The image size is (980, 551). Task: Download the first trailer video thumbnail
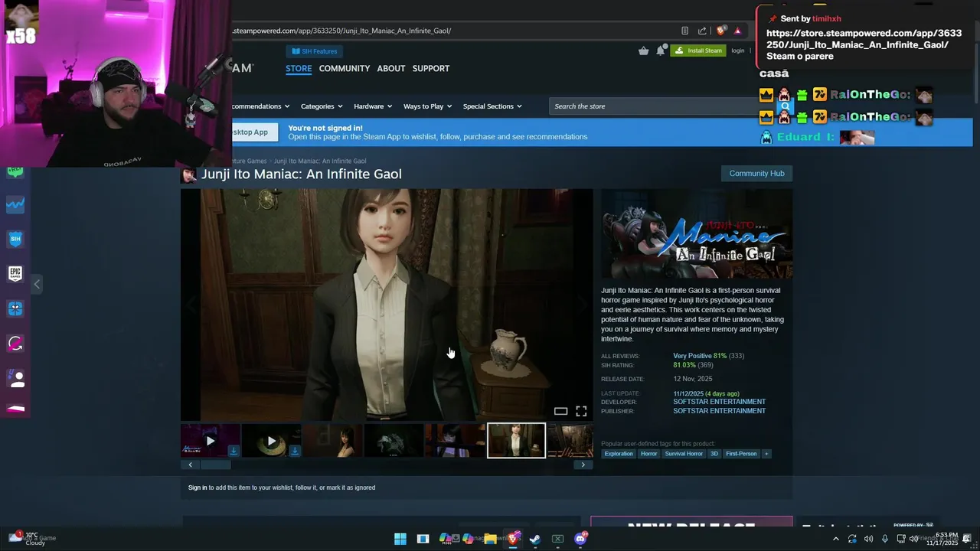pyautogui.click(x=233, y=451)
